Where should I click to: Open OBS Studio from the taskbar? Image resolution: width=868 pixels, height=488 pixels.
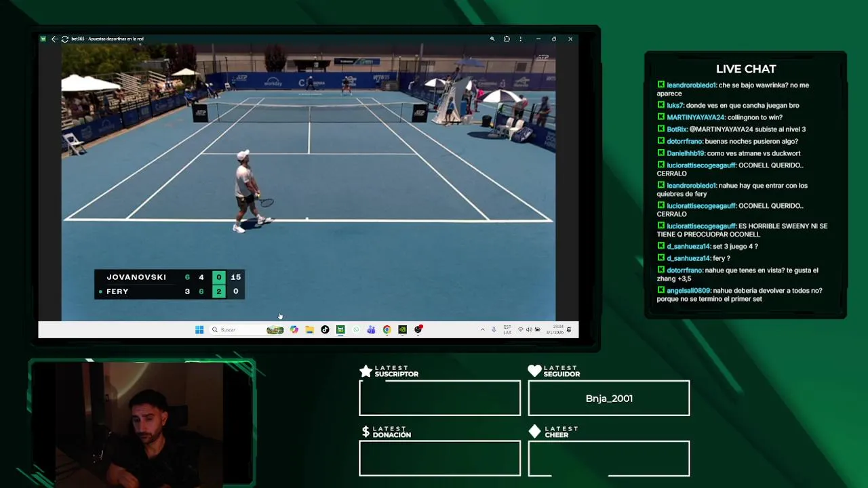tap(418, 329)
